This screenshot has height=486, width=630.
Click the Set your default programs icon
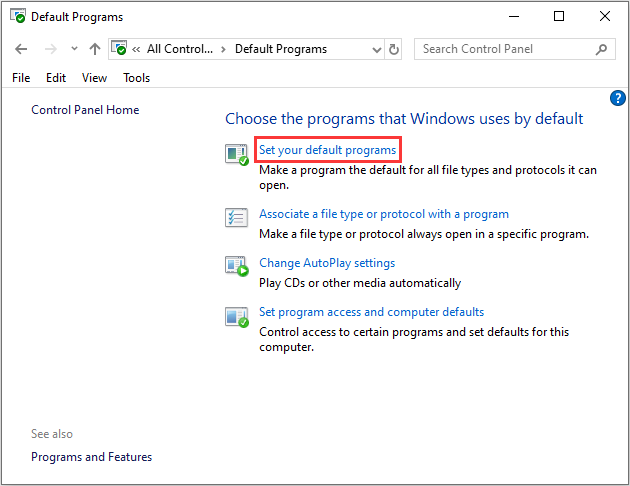[237, 155]
